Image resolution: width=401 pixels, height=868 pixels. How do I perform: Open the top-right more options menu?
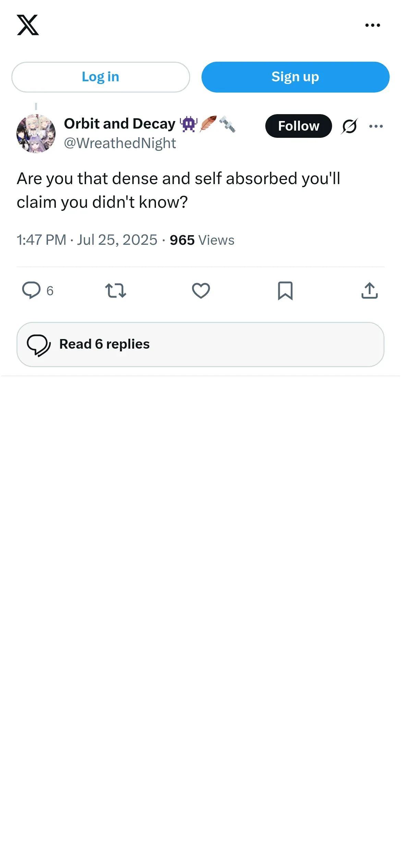point(373,25)
